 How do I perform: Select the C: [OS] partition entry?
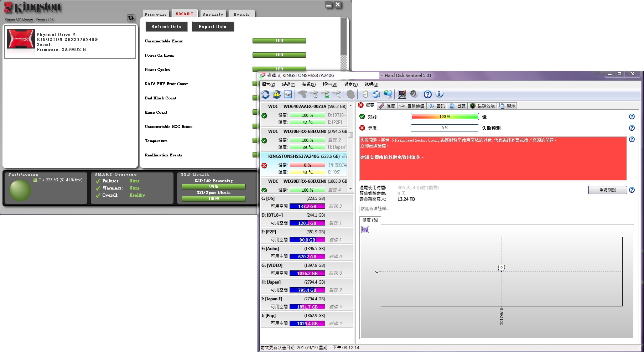307,202
